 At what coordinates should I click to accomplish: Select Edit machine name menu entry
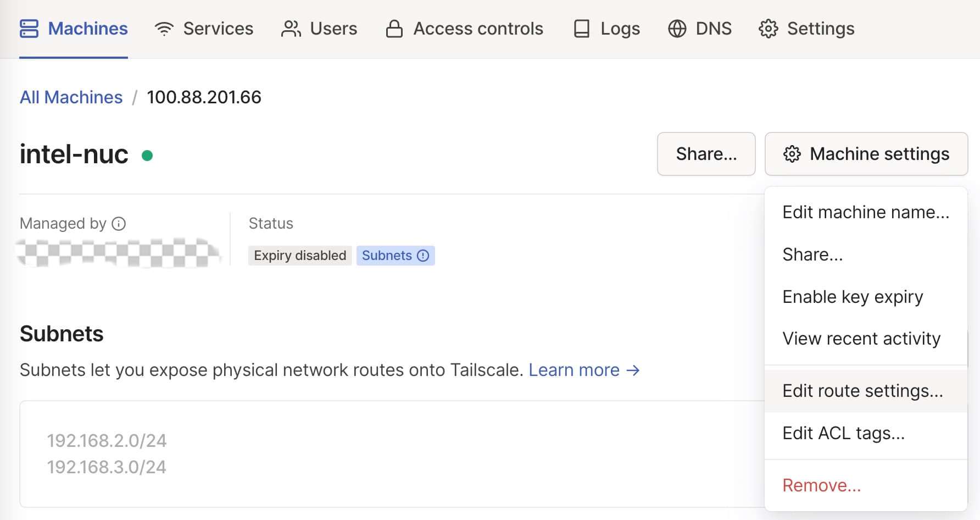865,212
